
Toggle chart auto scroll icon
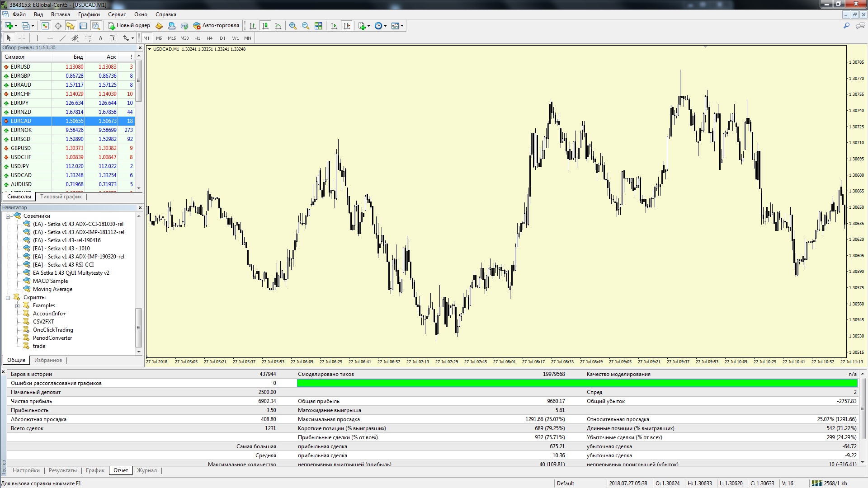[334, 26]
